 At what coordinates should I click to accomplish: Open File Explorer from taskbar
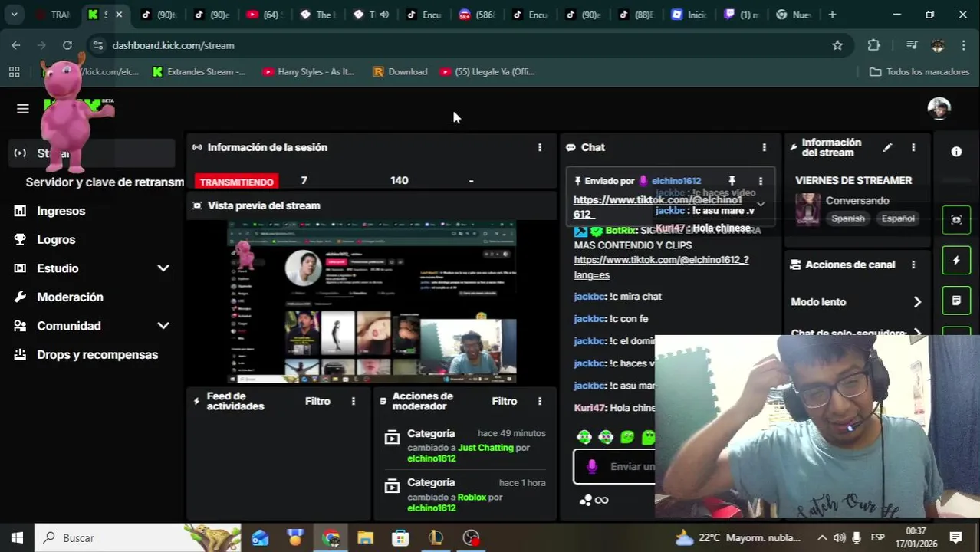(x=365, y=537)
